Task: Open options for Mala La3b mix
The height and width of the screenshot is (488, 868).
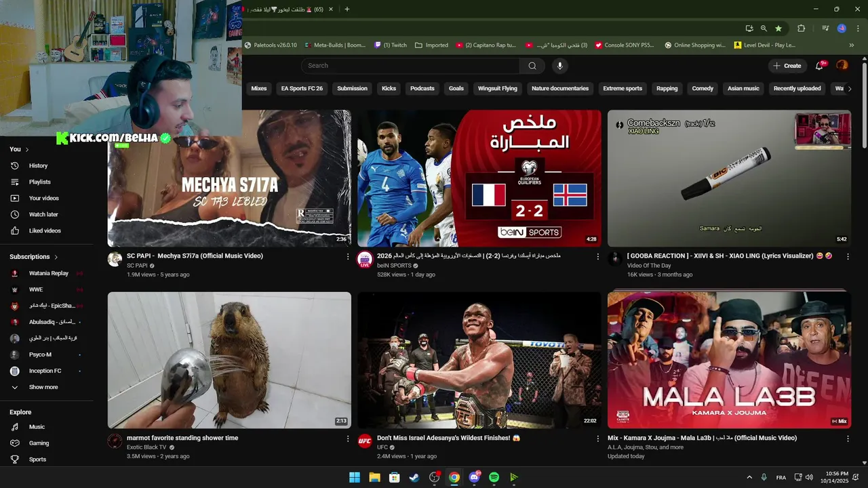Action: click(848, 439)
